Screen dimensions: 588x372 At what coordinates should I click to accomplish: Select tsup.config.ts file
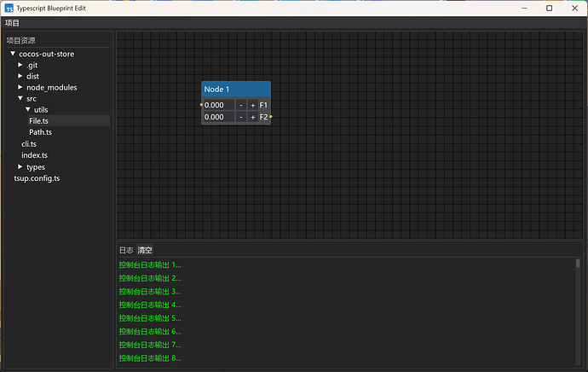[37, 178]
